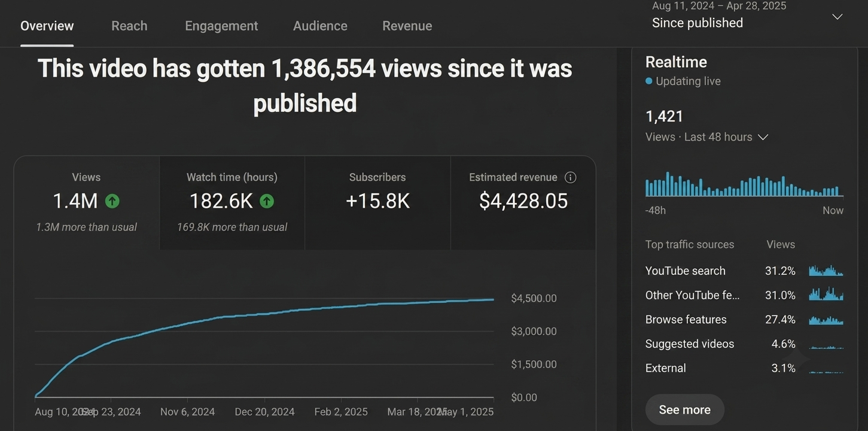Click the '-48h' chart label
The image size is (868, 431).
[656, 210]
